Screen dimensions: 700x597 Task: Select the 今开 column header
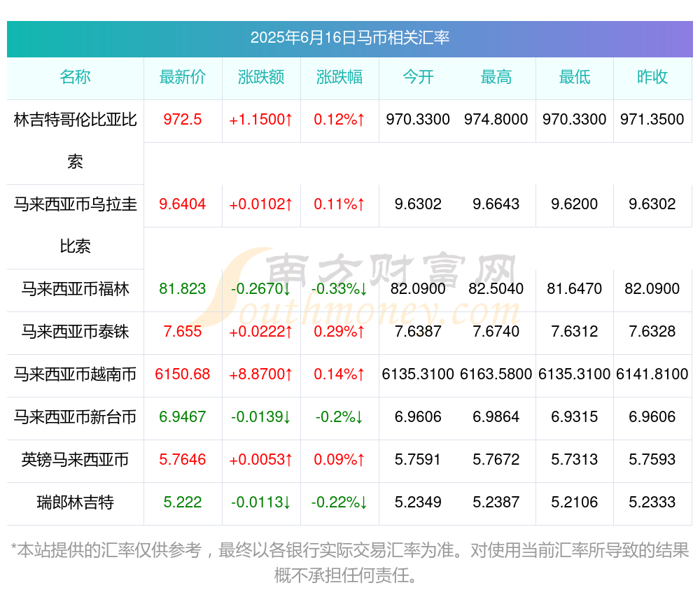(x=418, y=77)
